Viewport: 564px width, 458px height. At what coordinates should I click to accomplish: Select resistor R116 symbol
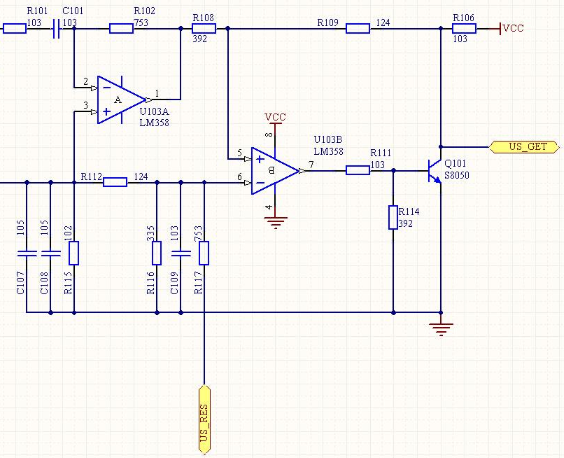(157, 253)
